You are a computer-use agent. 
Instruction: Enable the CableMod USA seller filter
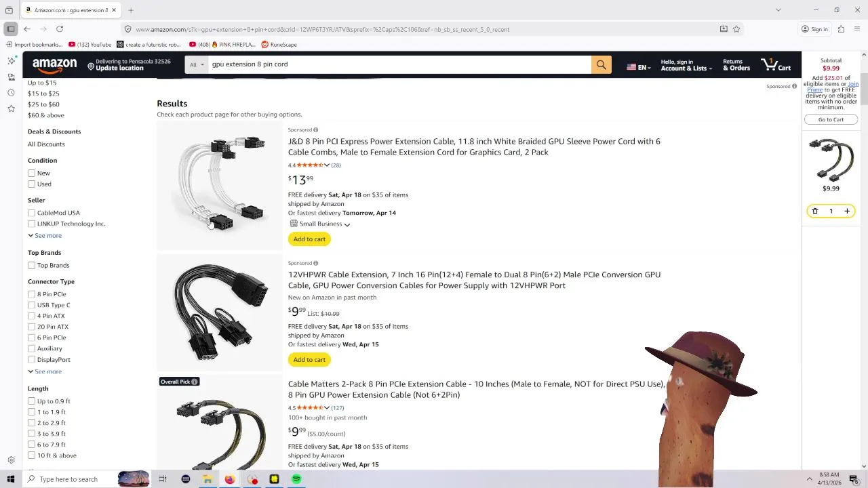click(x=31, y=213)
